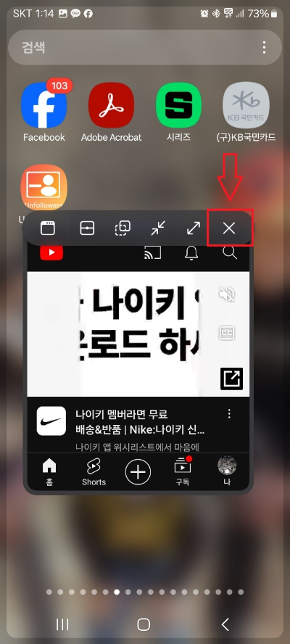290x644 pixels.
Task: Open the three-dot menu in search bar
Action: (x=264, y=48)
